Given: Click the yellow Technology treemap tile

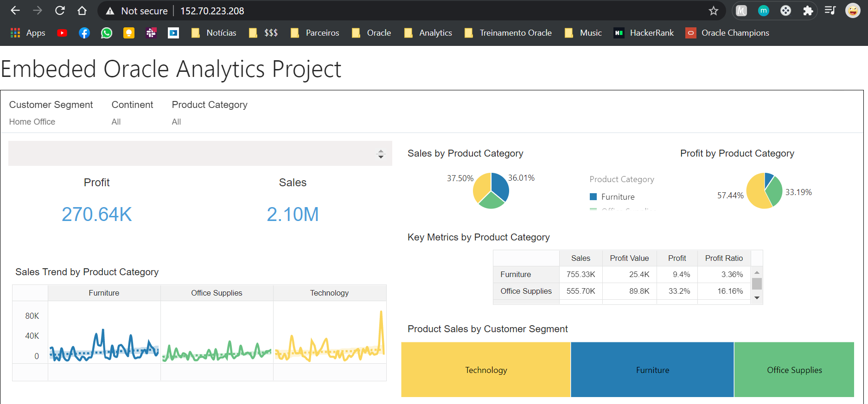Looking at the screenshot, I should (x=486, y=370).
